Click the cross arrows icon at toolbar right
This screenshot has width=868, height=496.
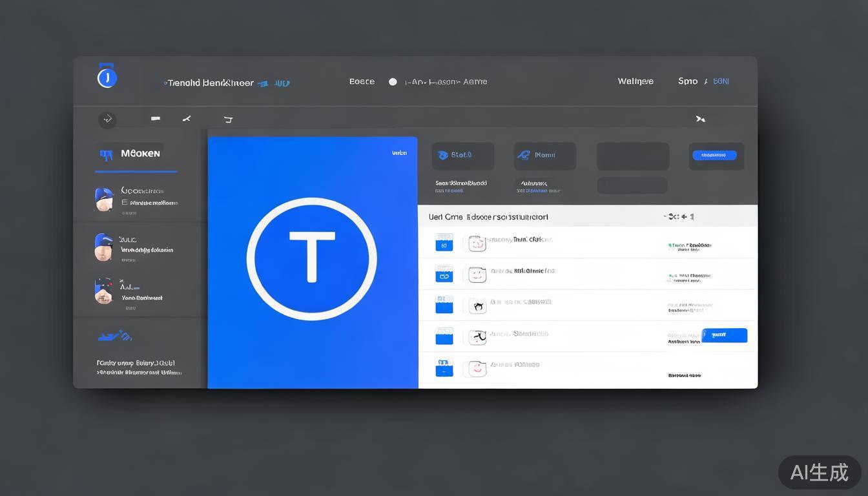coord(700,119)
